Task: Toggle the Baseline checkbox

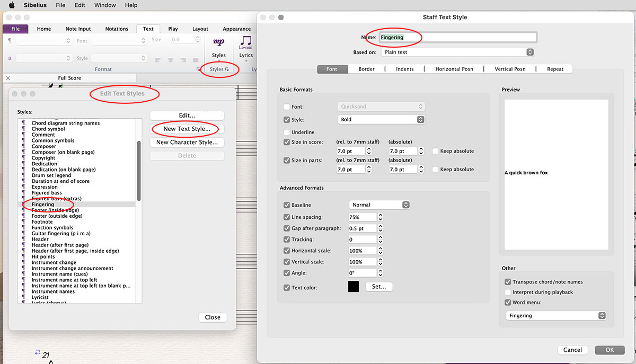Action: pyautogui.click(x=287, y=205)
